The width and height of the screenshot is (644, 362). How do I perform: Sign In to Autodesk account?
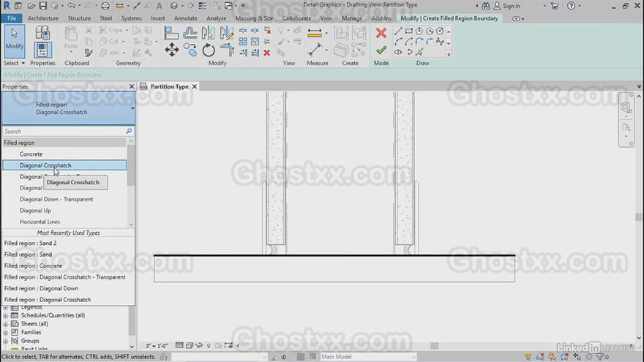click(507, 6)
